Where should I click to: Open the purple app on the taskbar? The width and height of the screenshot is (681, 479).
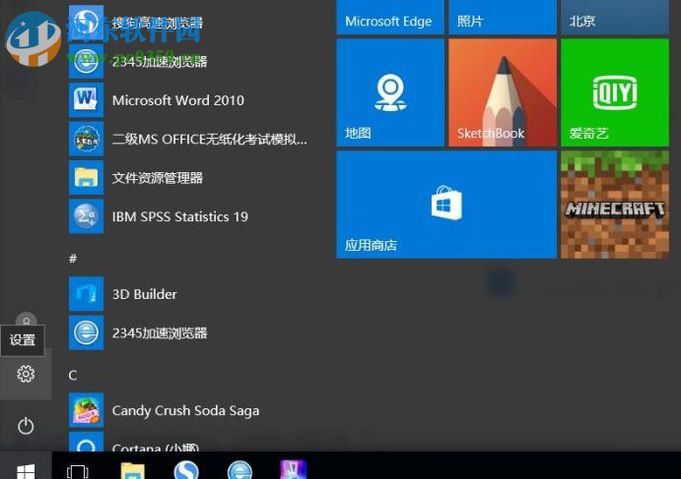(294, 469)
